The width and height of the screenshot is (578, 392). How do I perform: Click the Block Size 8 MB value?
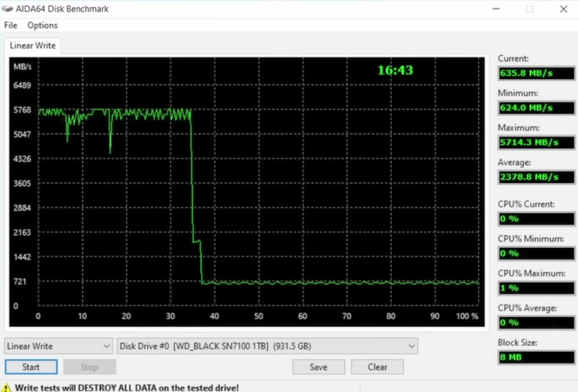(536, 357)
